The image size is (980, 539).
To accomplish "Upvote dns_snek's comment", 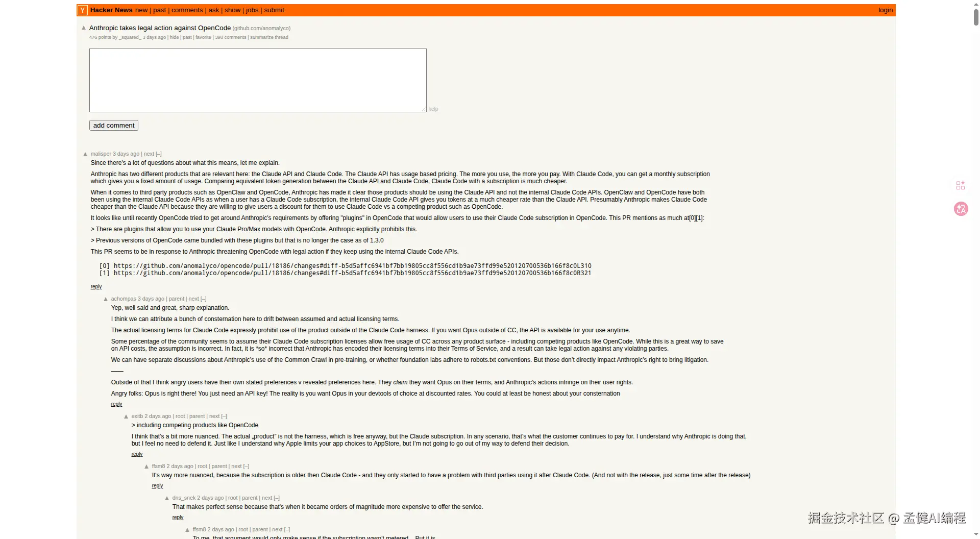I will click(167, 498).
